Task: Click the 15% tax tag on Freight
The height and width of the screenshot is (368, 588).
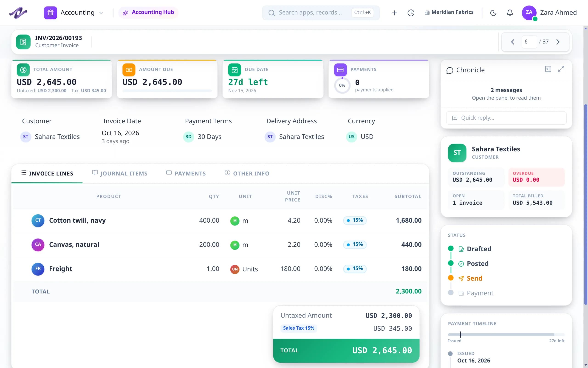Action: [355, 269]
